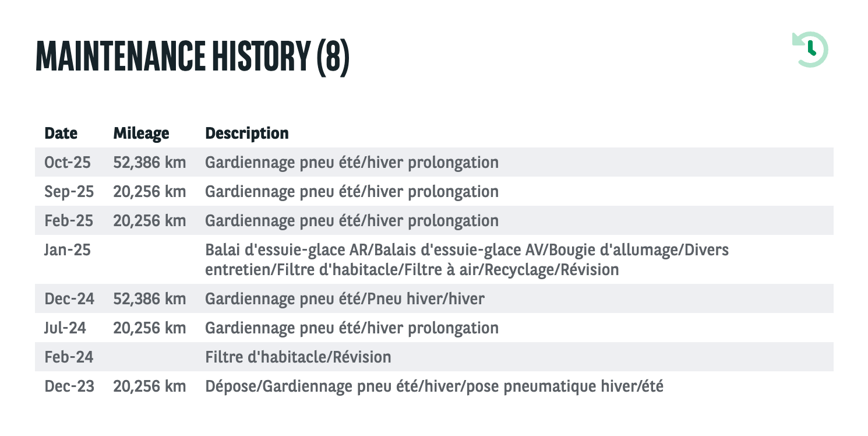Click the Mileage column header

(142, 133)
